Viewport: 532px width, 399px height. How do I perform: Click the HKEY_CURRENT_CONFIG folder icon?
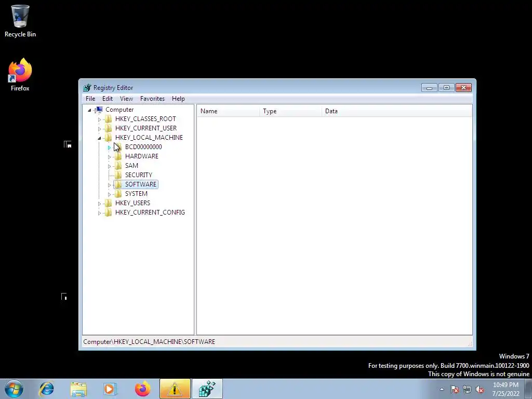(109, 212)
